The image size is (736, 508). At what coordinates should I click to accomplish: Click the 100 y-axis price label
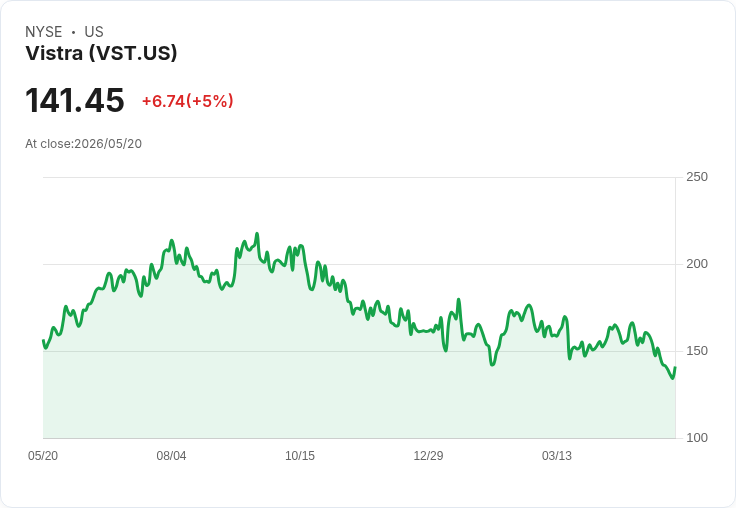click(x=697, y=438)
